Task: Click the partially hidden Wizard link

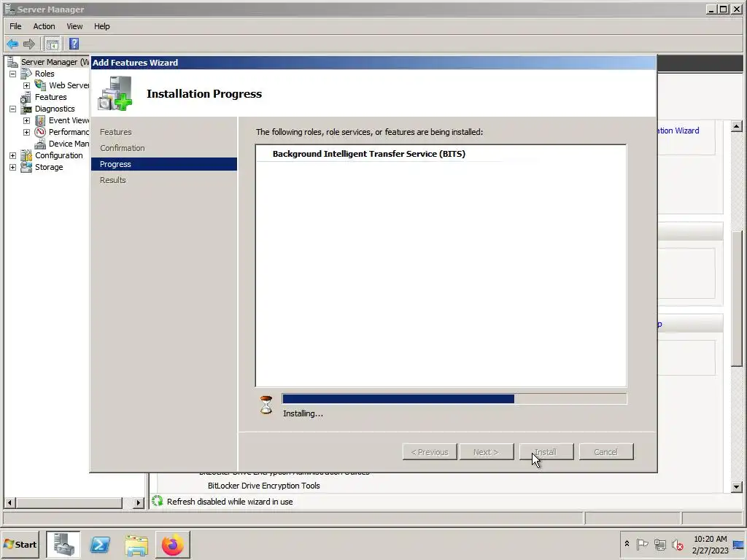Action: pyautogui.click(x=678, y=131)
